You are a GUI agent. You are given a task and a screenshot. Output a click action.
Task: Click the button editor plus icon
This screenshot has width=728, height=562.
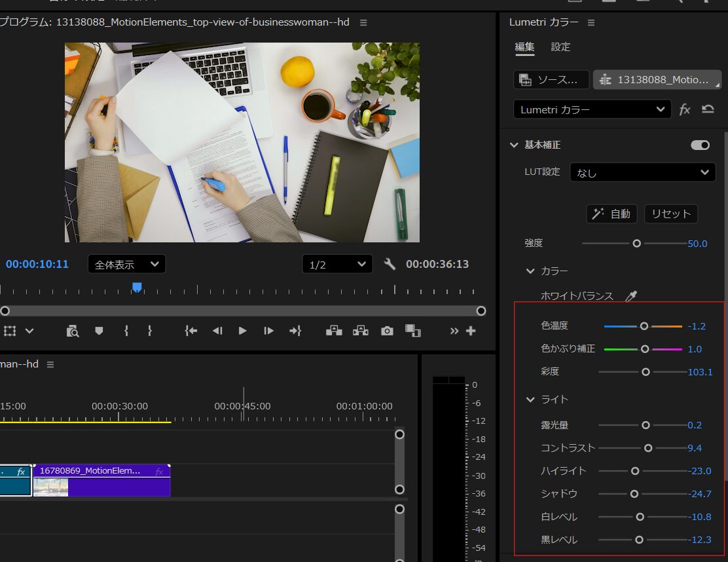pos(471,331)
